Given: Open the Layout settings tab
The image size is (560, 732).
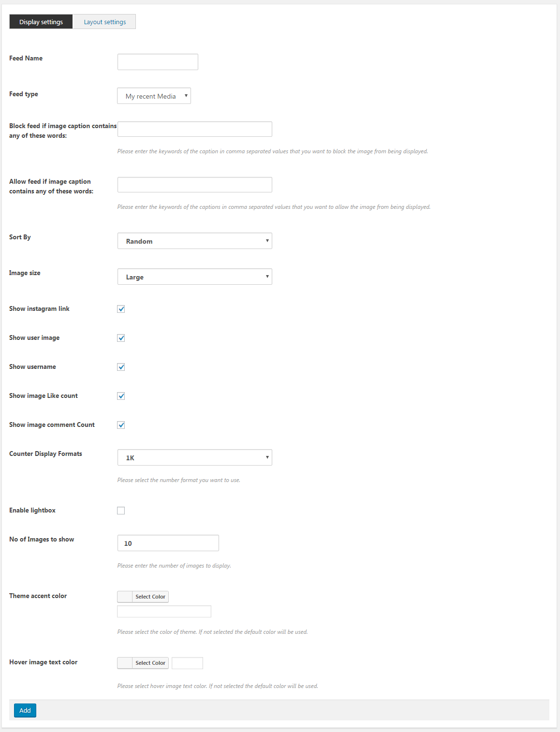Looking at the screenshot, I should pos(104,22).
